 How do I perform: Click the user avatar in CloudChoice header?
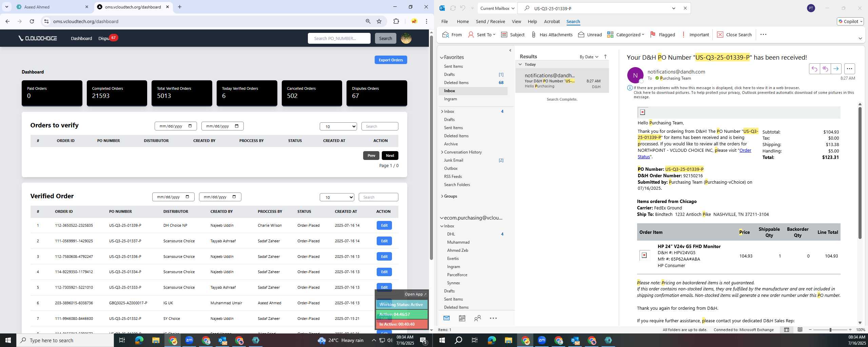pos(406,38)
